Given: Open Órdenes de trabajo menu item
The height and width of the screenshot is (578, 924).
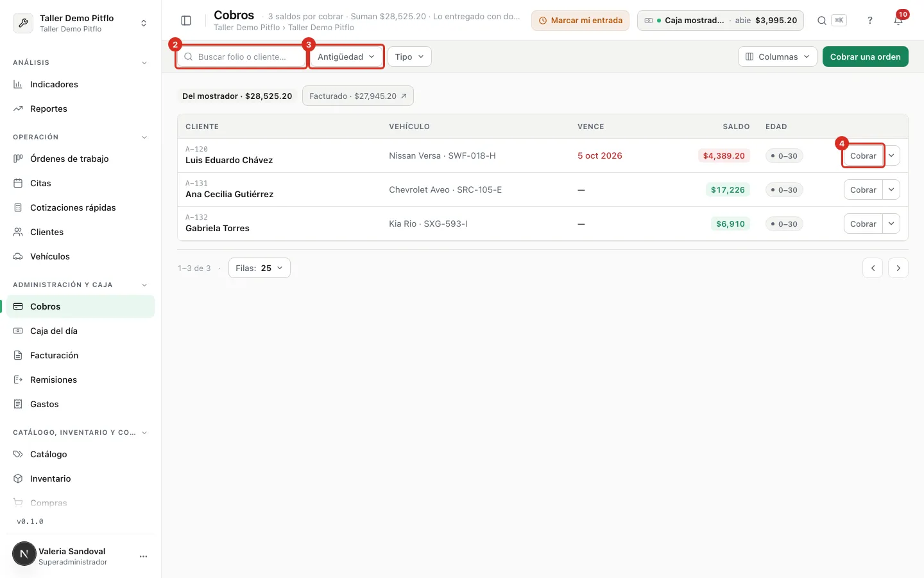Looking at the screenshot, I should (x=80, y=159).
